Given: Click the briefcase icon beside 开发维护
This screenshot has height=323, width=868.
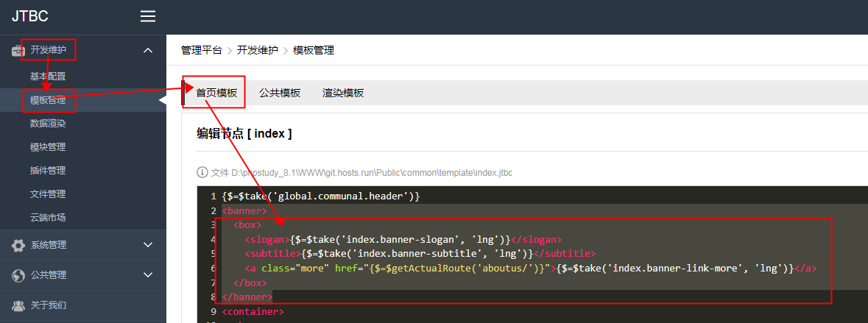Looking at the screenshot, I should click(18, 50).
